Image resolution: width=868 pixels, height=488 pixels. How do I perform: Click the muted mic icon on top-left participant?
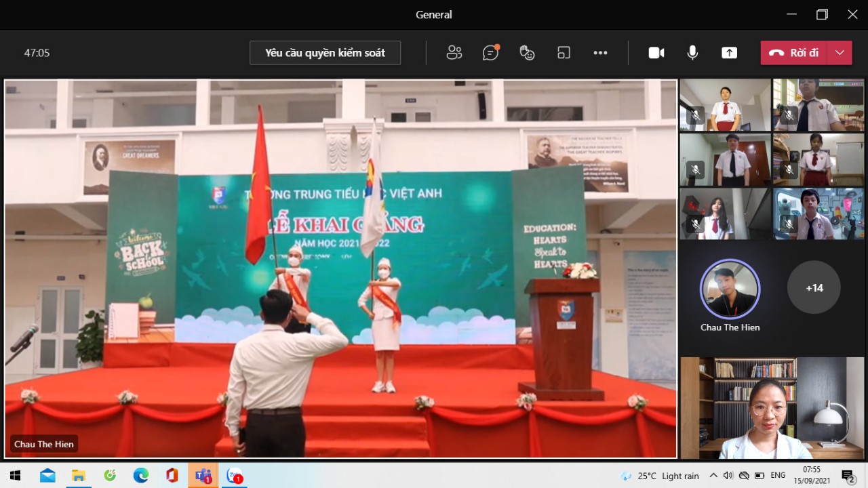pos(694,116)
